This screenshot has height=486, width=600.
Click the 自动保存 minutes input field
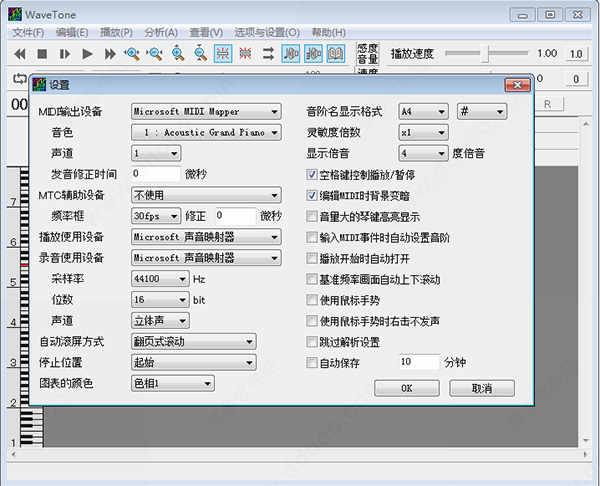420,362
